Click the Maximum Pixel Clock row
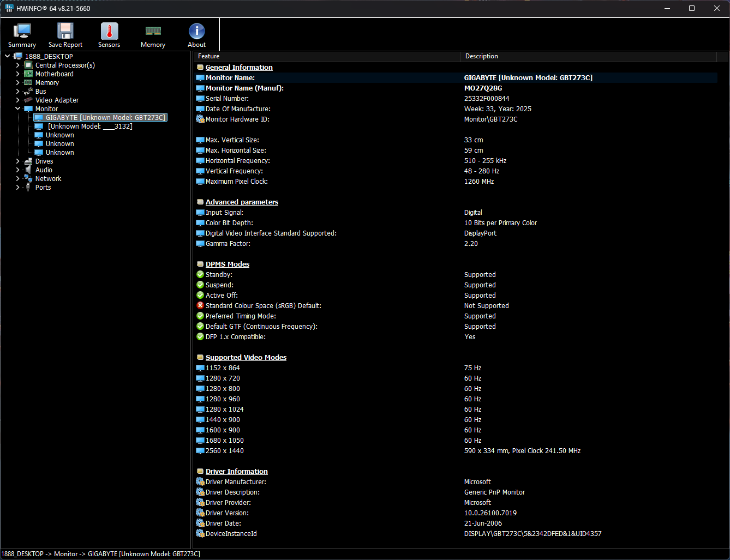Viewport: 730px width, 560px height. pyautogui.click(x=456, y=181)
